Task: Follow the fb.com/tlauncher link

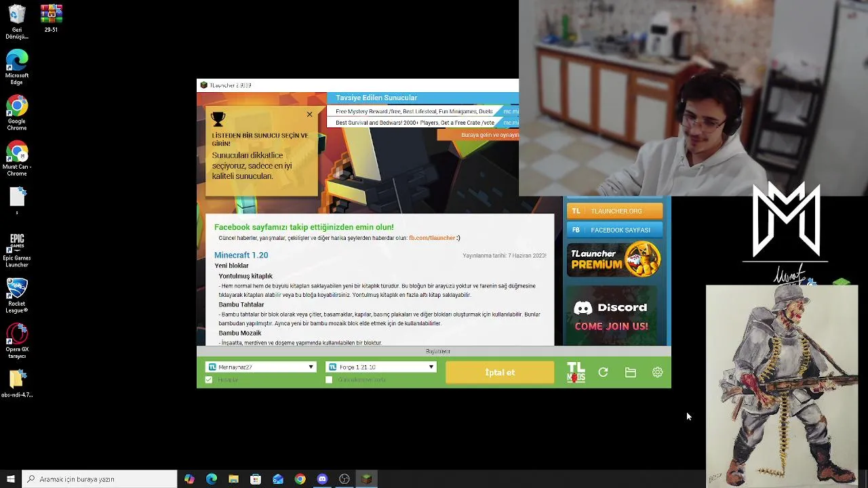Action: (x=432, y=238)
